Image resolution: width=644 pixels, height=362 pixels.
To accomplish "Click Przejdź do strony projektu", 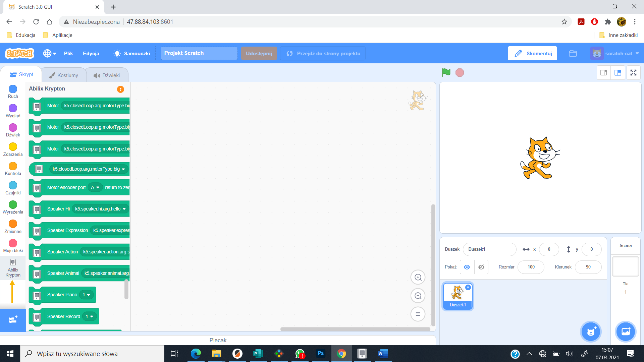I will click(323, 53).
